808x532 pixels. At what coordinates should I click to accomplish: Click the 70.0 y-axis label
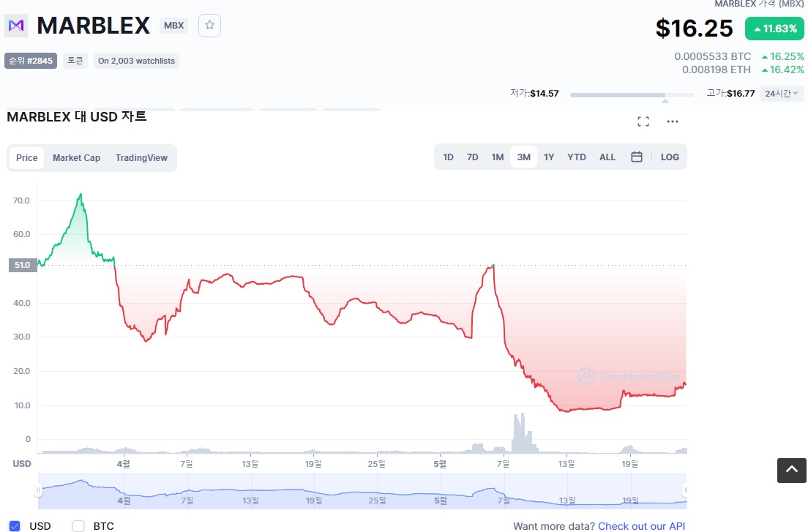22,201
